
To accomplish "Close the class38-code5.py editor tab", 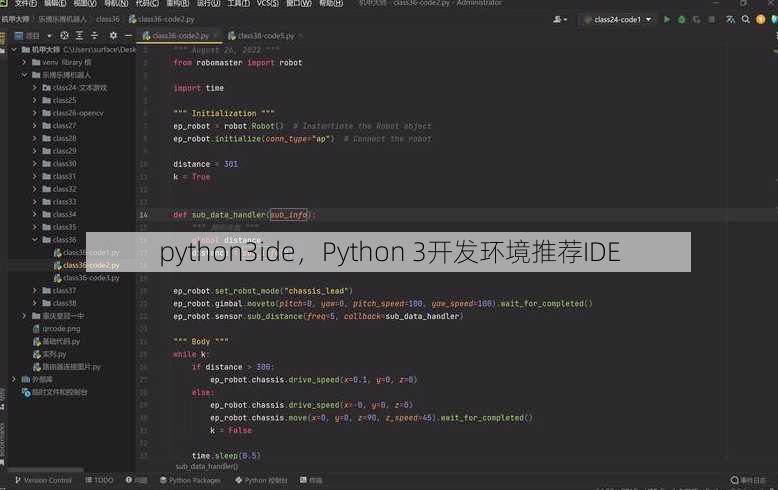I will (301, 36).
